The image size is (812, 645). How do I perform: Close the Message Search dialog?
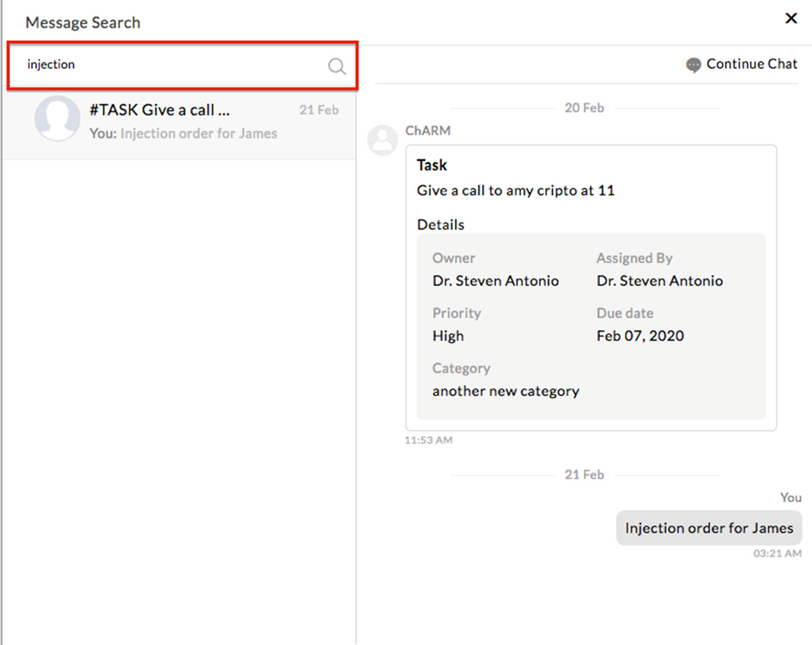tap(791, 18)
